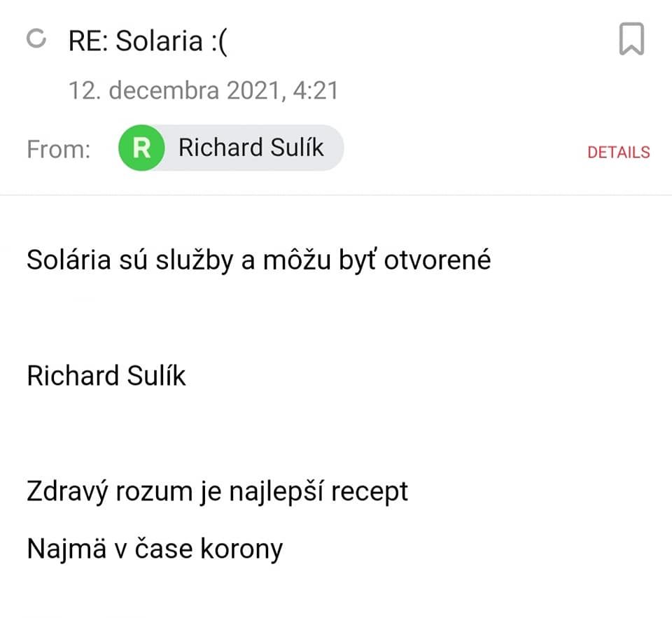
Task: Tap the From: label
Action: (x=59, y=149)
